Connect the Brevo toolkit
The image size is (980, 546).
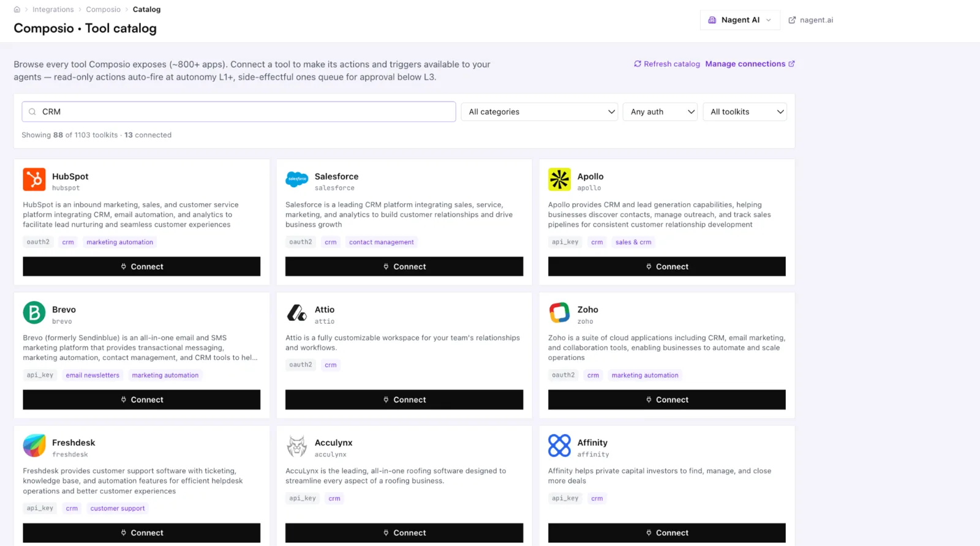click(141, 400)
